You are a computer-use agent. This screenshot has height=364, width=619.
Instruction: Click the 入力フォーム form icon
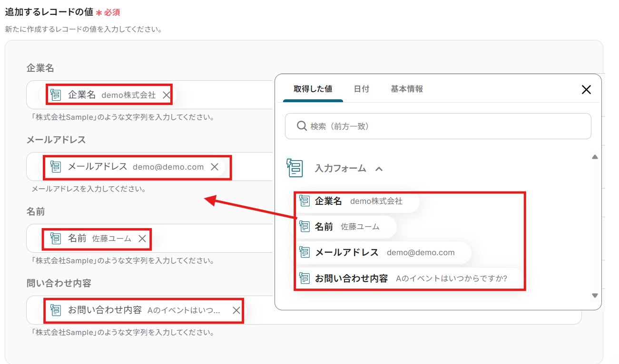[x=295, y=168]
